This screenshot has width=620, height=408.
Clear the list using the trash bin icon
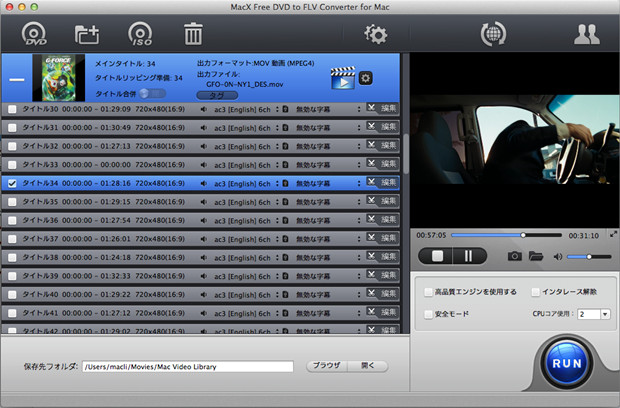[193, 34]
